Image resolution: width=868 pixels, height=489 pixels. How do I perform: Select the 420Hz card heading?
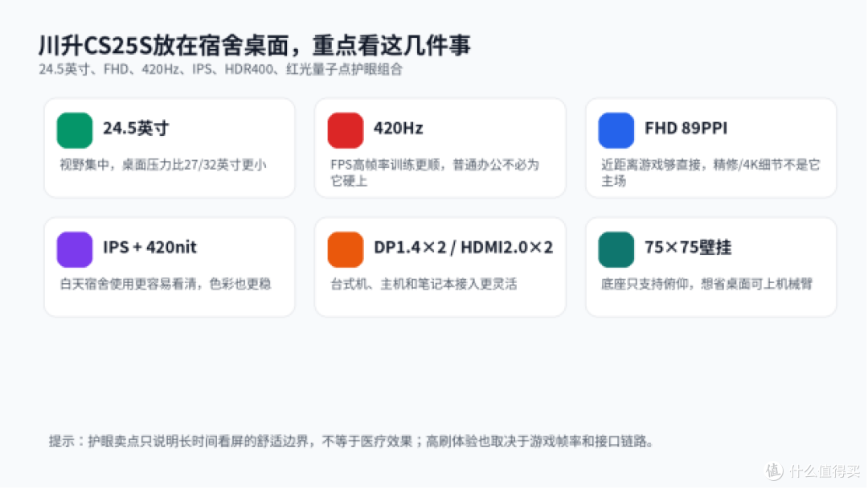click(x=399, y=129)
